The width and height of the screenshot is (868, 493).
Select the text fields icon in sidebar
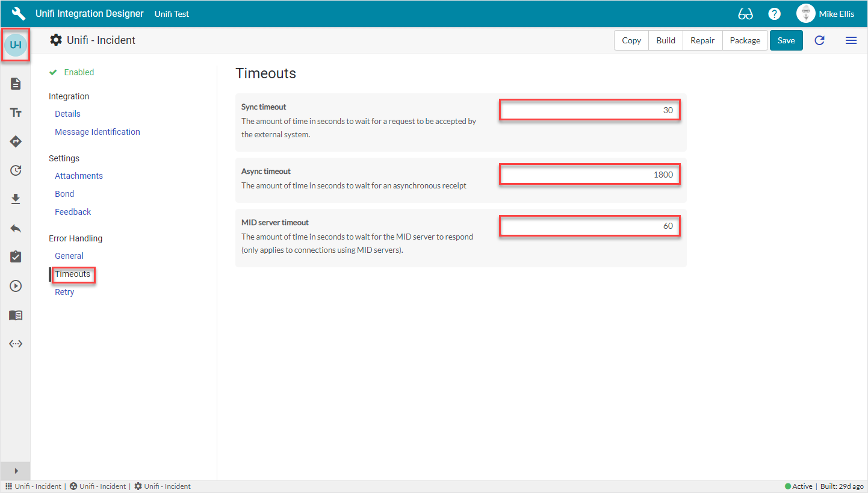pyautogui.click(x=16, y=113)
